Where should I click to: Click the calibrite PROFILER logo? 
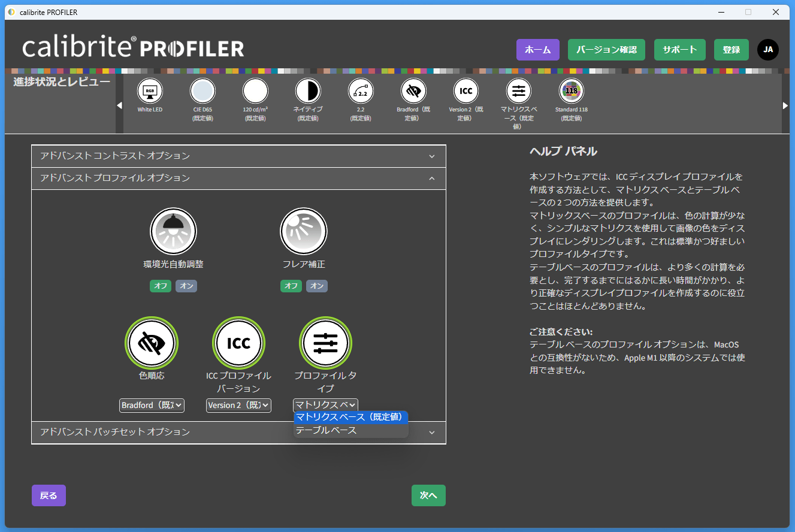(x=133, y=47)
